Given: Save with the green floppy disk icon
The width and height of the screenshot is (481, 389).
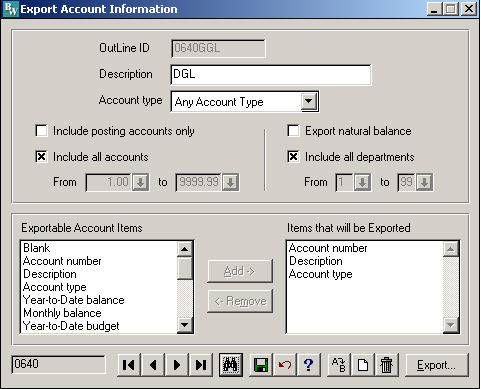Looking at the screenshot, I should coord(261,365).
